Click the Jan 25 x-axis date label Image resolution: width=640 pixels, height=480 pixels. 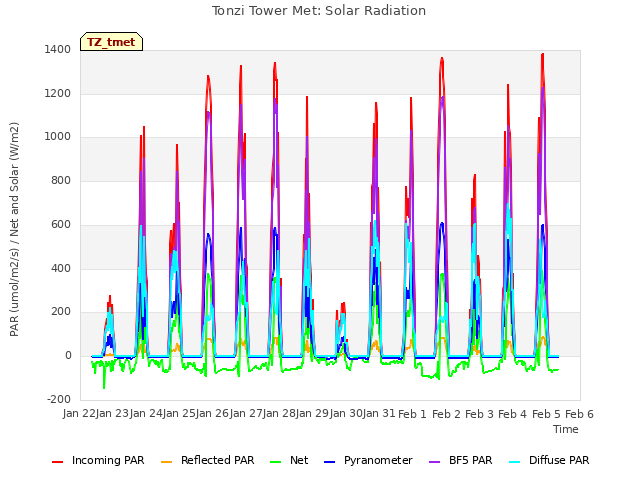(179, 413)
